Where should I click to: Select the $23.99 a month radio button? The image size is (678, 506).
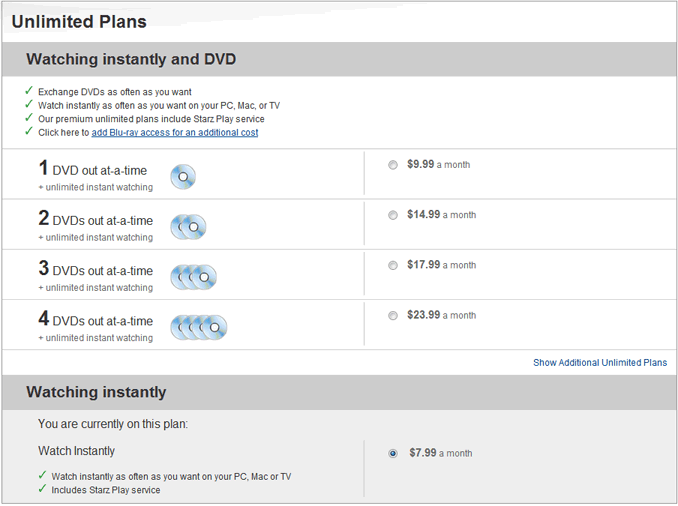pos(393,315)
